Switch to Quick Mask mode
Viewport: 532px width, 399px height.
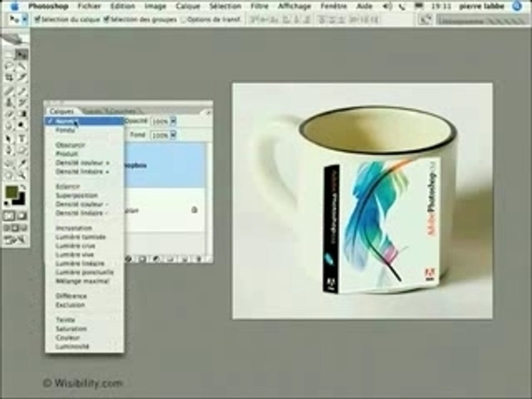coord(21,216)
